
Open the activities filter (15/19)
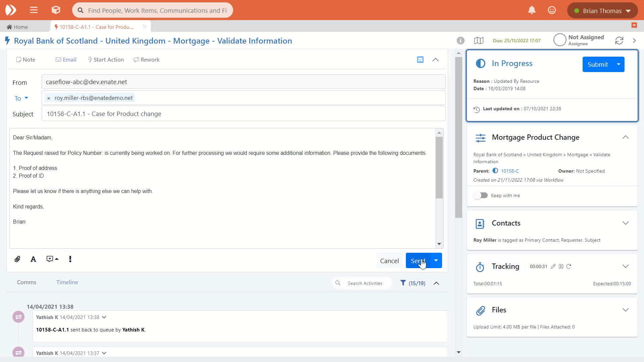point(413,283)
